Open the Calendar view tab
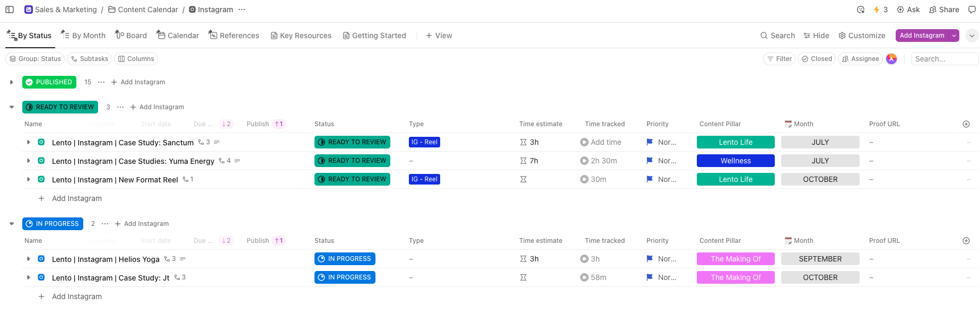 point(178,36)
